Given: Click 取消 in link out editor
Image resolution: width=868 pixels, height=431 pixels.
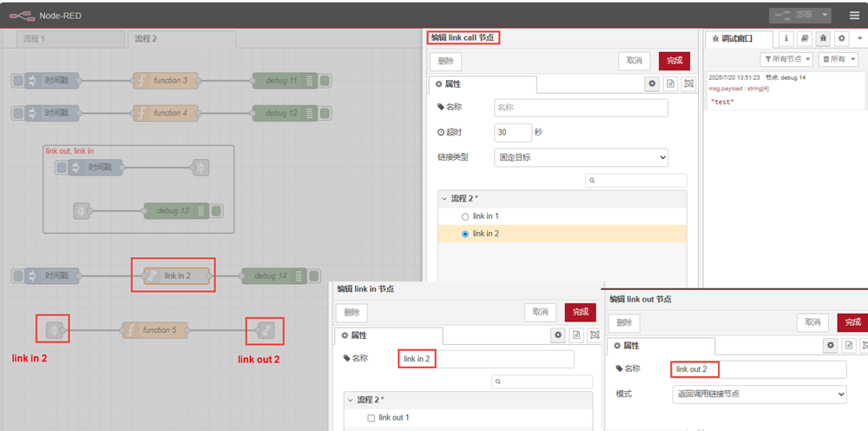Looking at the screenshot, I should pyautogui.click(x=812, y=322).
